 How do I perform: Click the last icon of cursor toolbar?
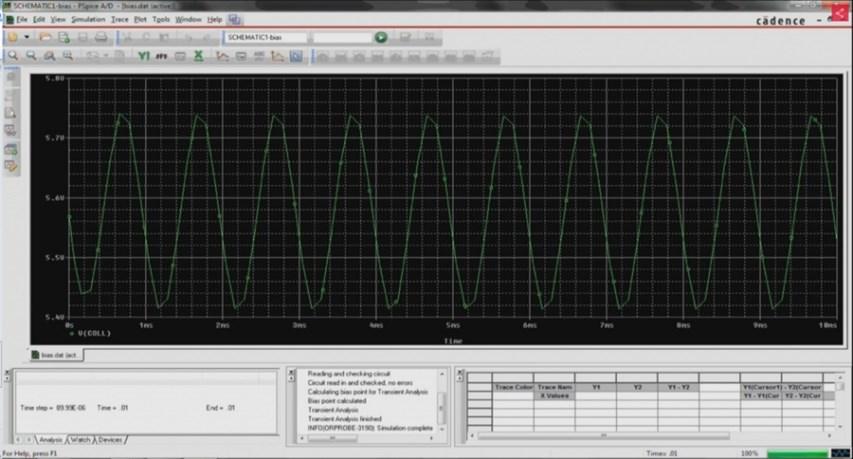(x=488, y=55)
